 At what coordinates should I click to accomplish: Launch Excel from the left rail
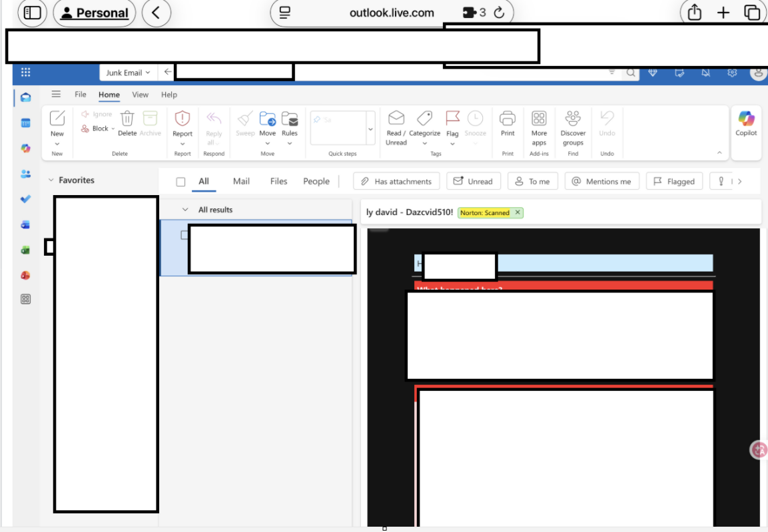(x=25, y=250)
